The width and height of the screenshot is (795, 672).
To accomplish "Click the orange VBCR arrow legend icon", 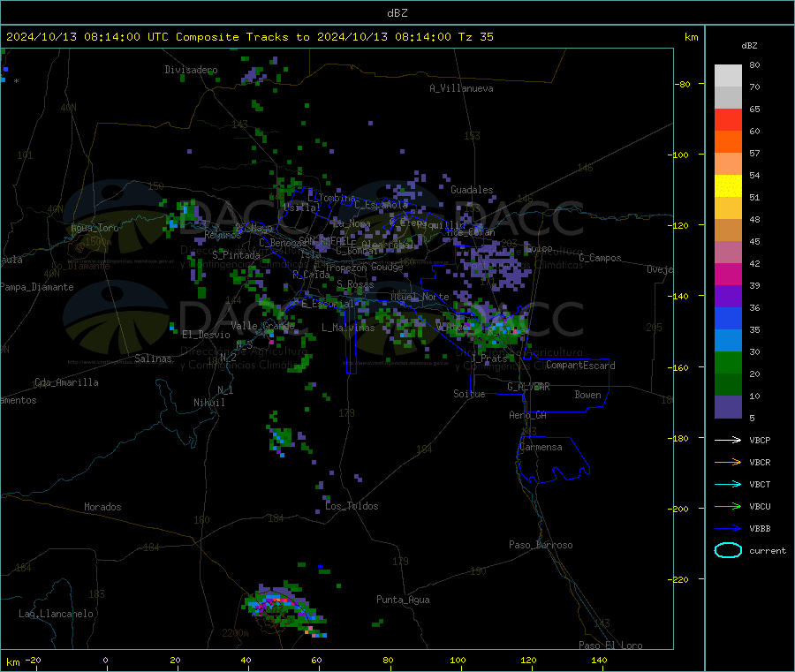I will pyautogui.click(x=728, y=462).
